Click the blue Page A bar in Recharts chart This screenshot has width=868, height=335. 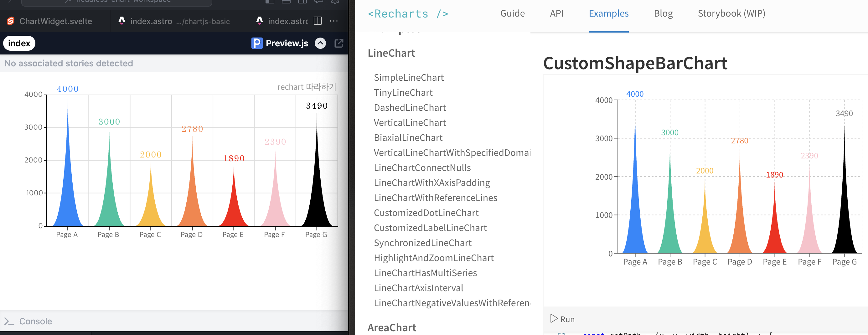(635, 216)
